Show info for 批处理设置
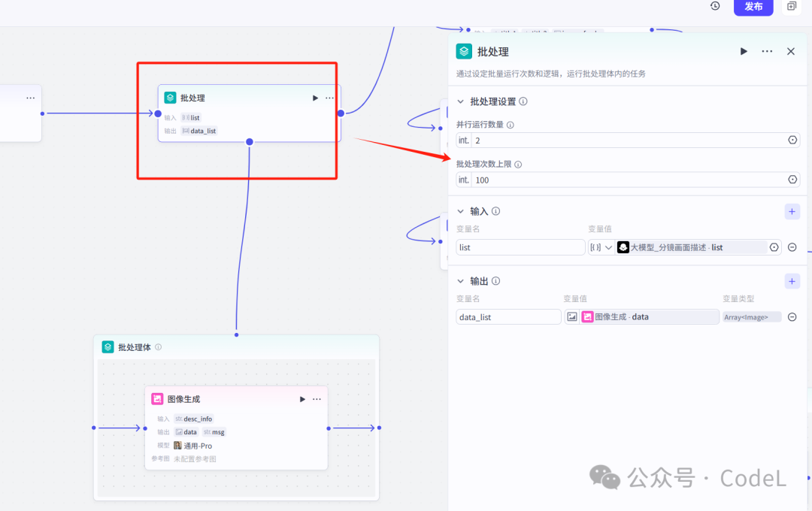This screenshot has width=812, height=511. click(x=523, y=101)
